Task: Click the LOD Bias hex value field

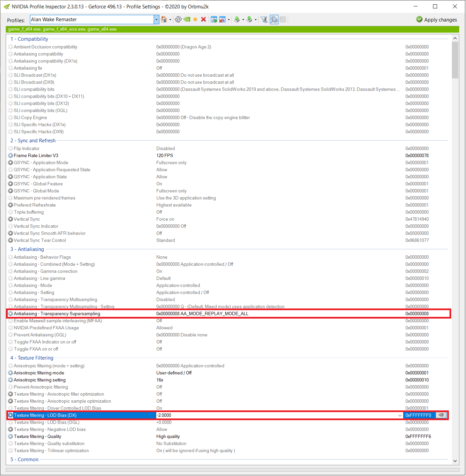Action: (x=419, y=415)
